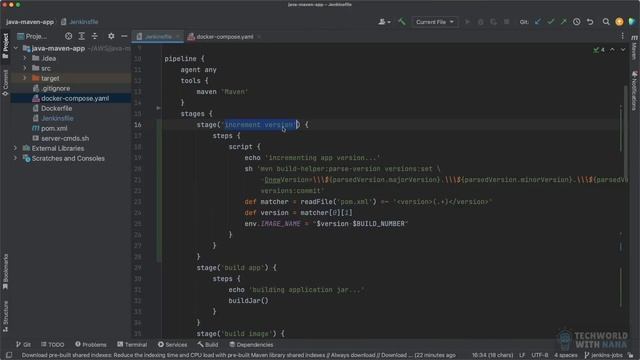Open Problems tool window
This screenshot has width=640, height=360.
pyautogui.click(x=90, y=344)
